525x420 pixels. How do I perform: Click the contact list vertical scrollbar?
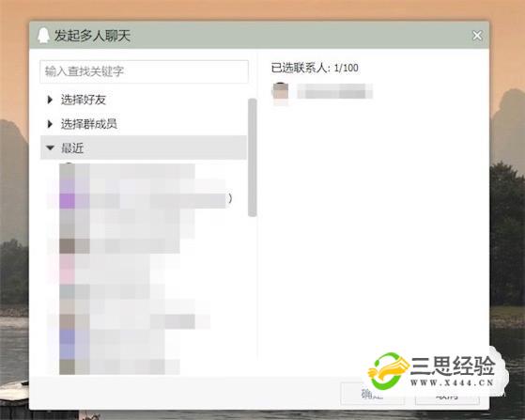(x=253, y=158)
